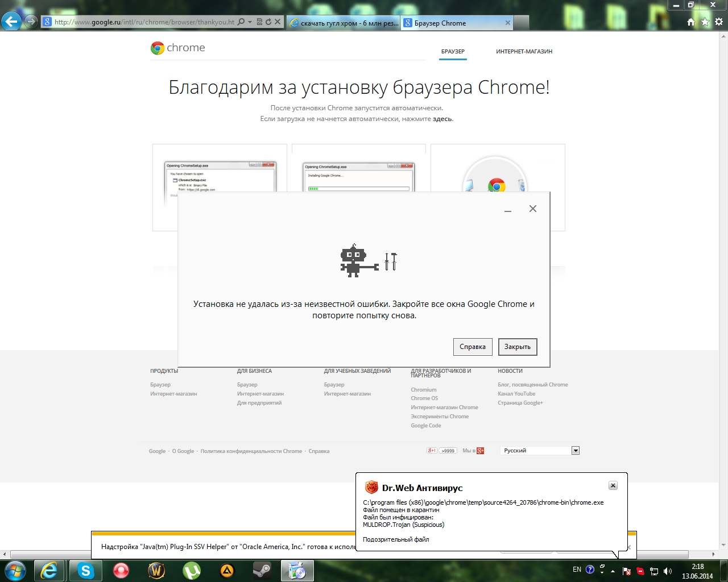728x582 pixels.
Task: Show hidden tray icons arrow
Action: tap(613, 571)
